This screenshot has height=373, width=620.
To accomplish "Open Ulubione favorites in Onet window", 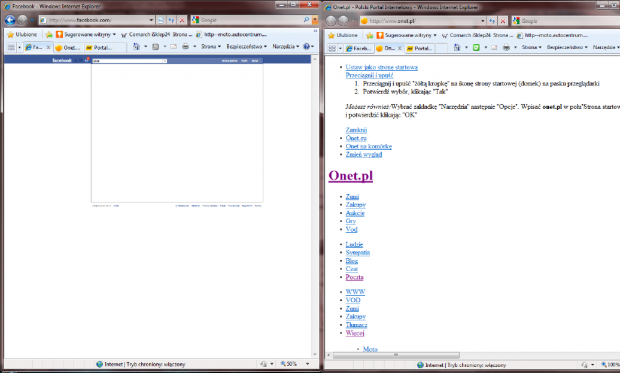I will [343, 35].
